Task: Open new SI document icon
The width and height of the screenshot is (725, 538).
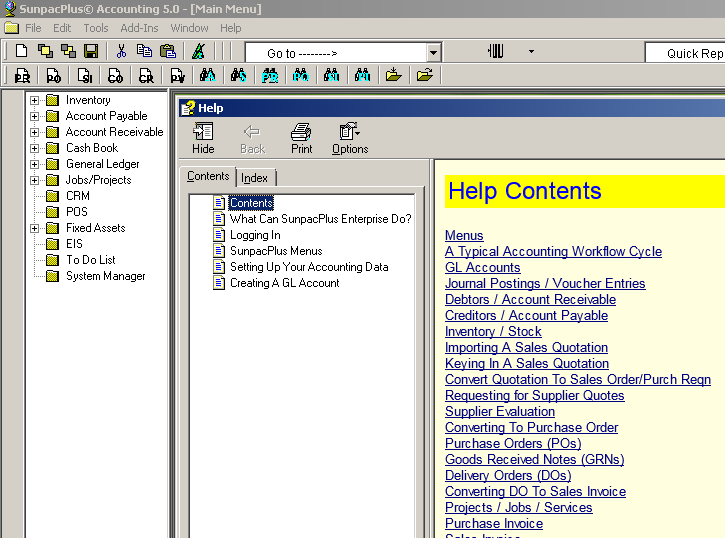Action: coord(84,75)
